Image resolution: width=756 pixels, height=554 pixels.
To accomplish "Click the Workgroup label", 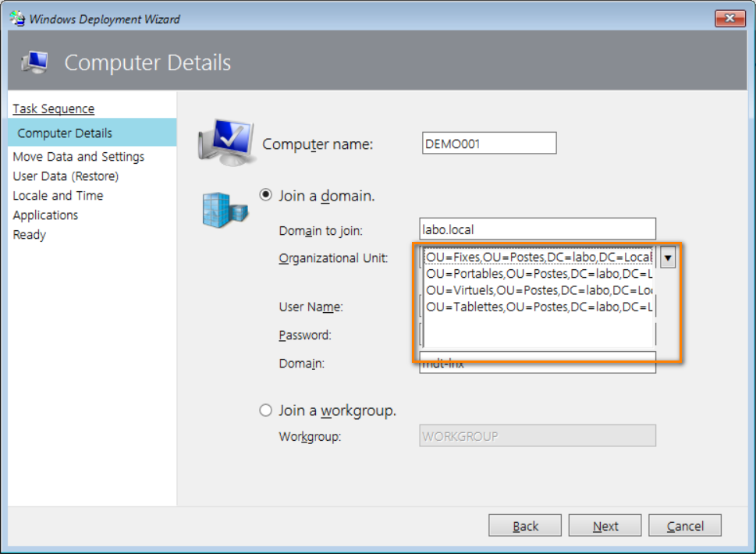I will [x=310, y=437].
